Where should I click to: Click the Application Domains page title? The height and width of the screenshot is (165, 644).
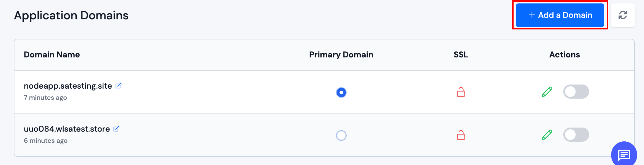pyautogui.click(x=71, y=15)
